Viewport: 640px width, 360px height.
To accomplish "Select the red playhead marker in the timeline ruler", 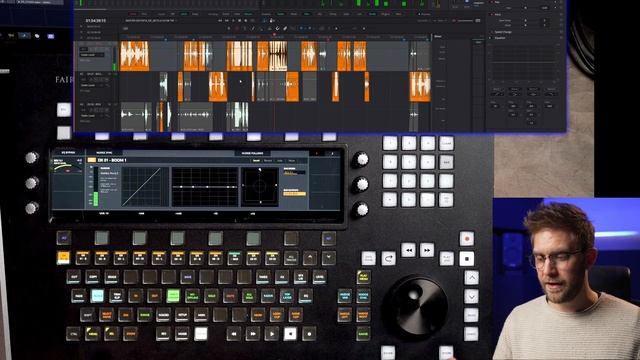I will pos(274,36).
